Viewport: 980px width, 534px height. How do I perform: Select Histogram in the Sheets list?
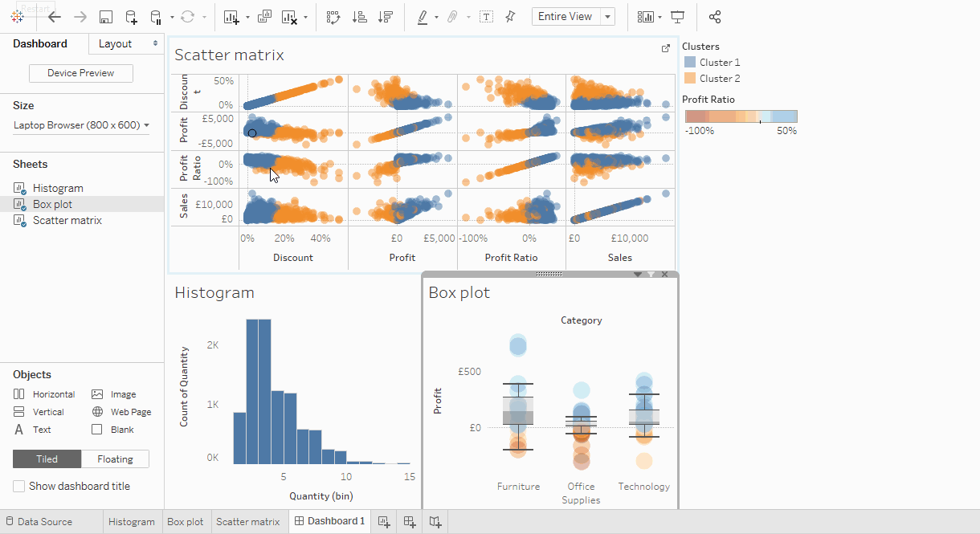[x=58, y=188]
